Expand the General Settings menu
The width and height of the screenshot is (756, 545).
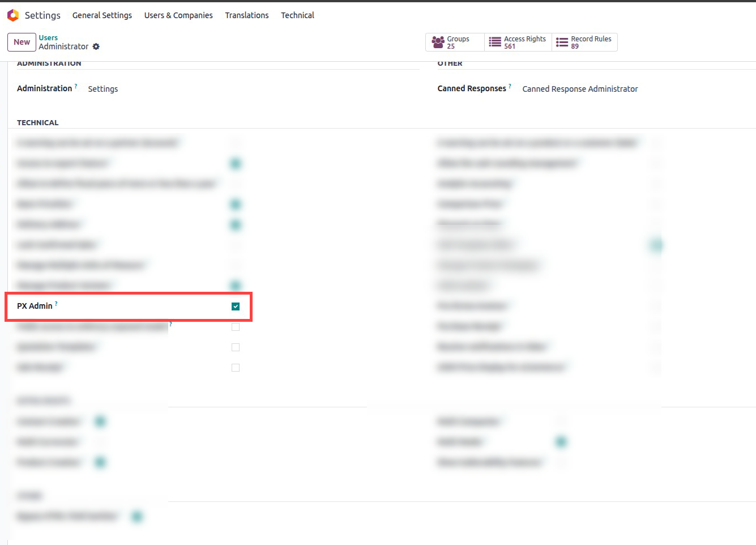[102, 15]
